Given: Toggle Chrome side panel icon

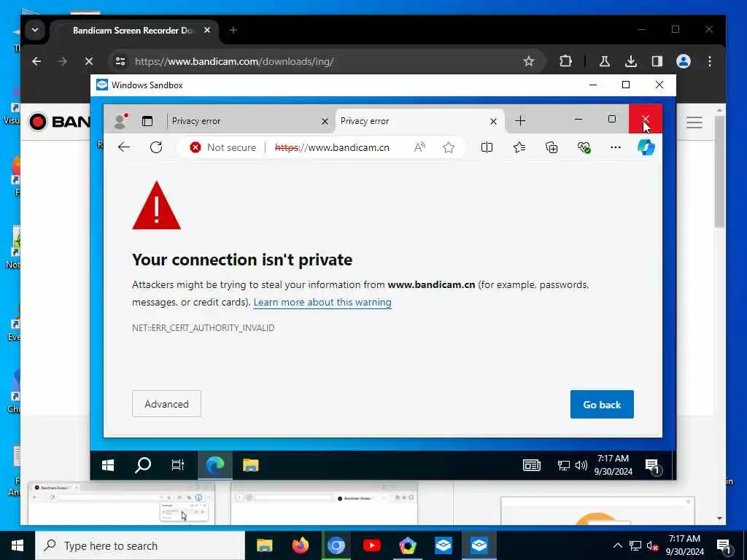Looking at the screenshot, I should coord(657,61).
